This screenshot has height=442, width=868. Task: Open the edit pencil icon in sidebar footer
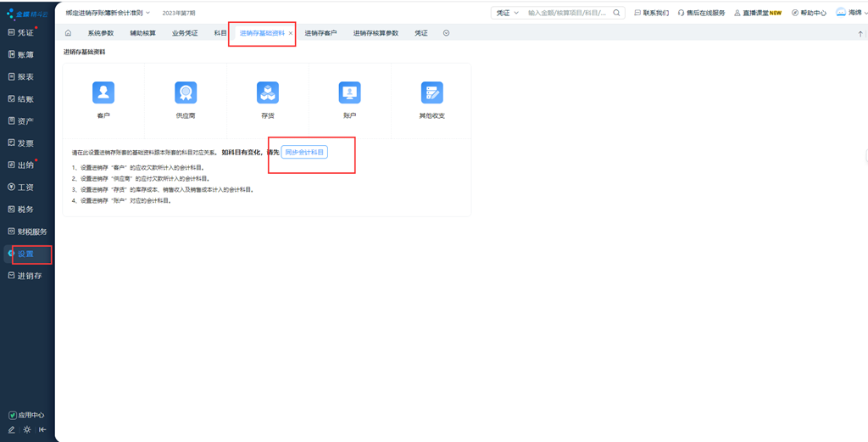12,429
